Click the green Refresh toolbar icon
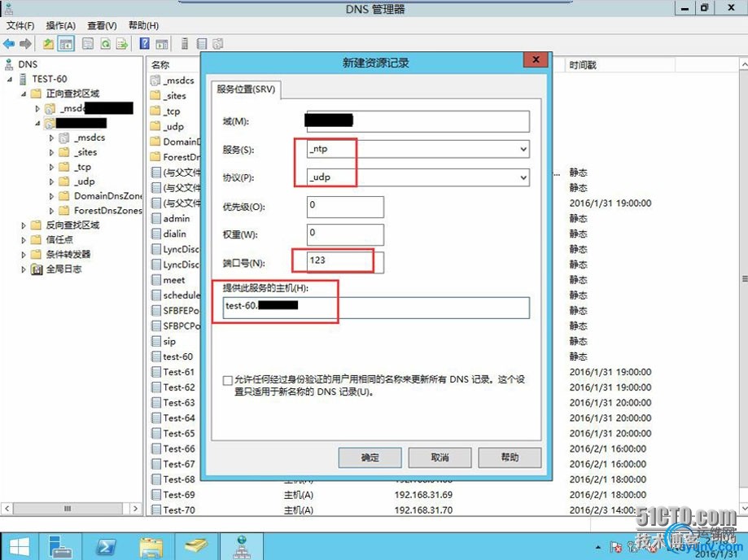 tap(106, 44)
